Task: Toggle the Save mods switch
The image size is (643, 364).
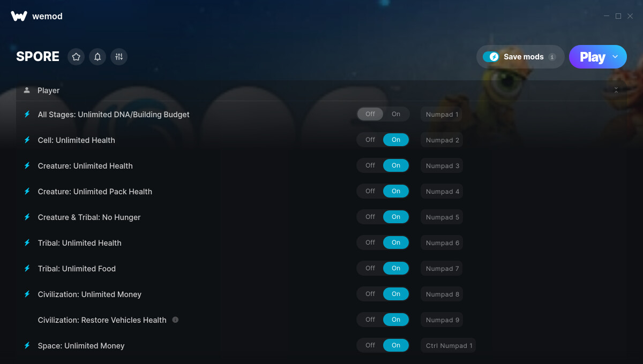Action: pos(491,57)
